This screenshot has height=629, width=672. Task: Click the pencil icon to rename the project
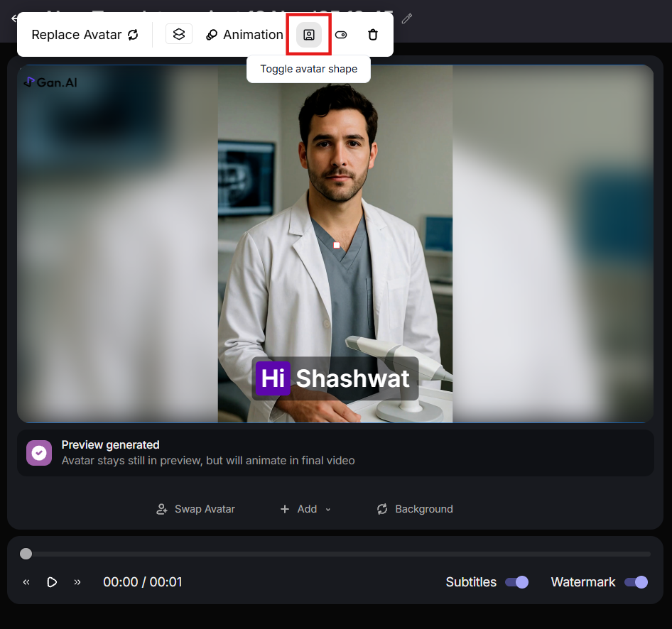407,18
